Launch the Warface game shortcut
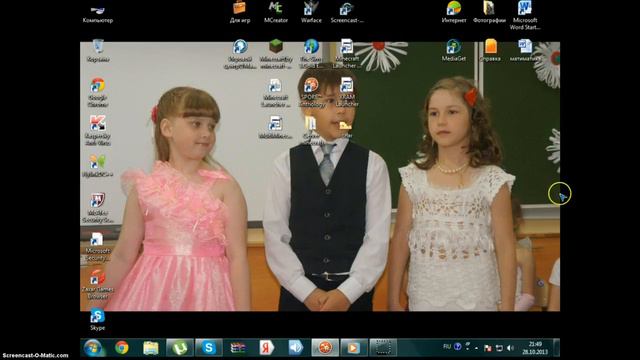 tap(311, 12)
